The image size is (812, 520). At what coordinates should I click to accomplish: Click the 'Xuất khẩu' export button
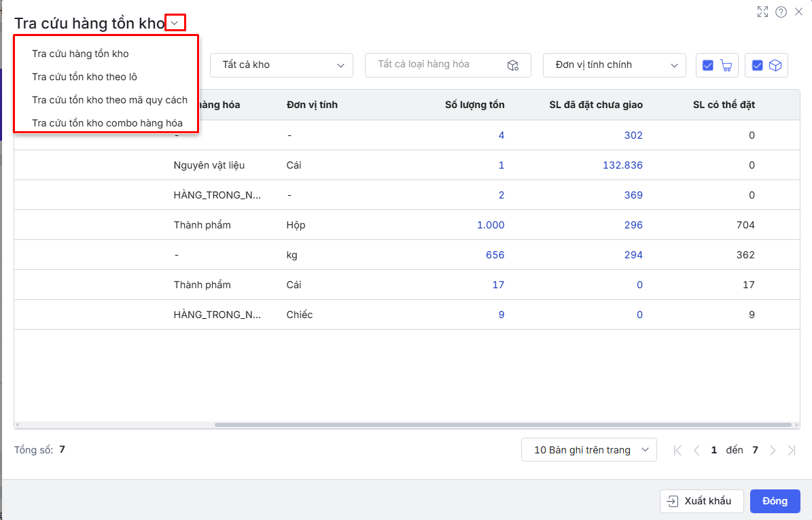pyautogui.click(x=701, y=501)
